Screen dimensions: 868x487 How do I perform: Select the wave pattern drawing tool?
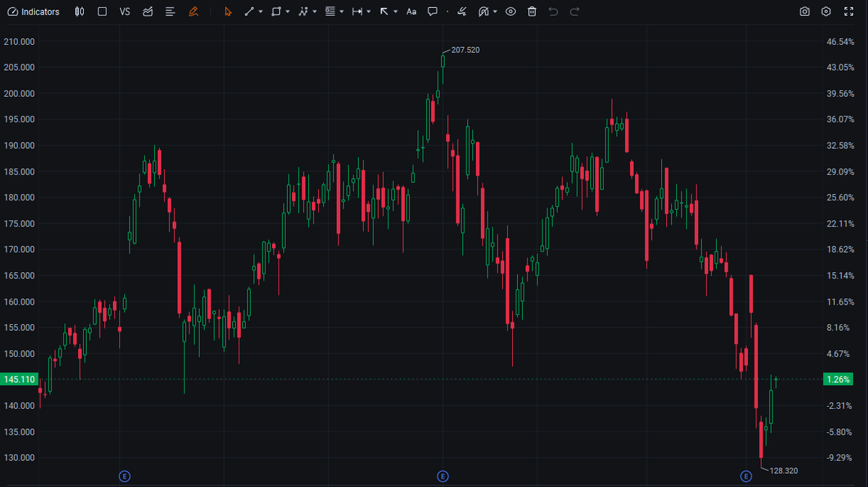303,12
